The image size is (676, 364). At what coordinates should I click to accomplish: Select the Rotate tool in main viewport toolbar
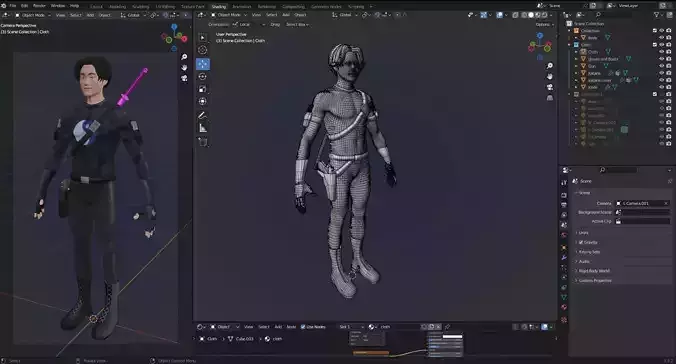tap(203, 76)
